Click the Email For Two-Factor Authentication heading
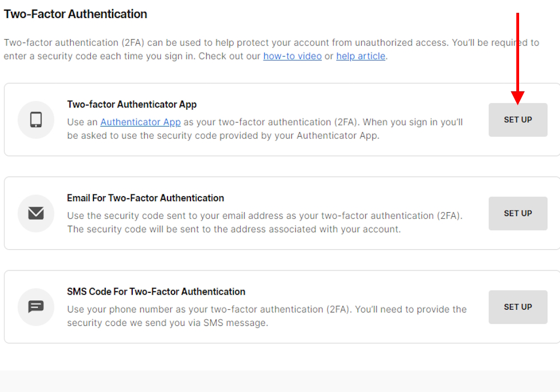 pos(145,198)
